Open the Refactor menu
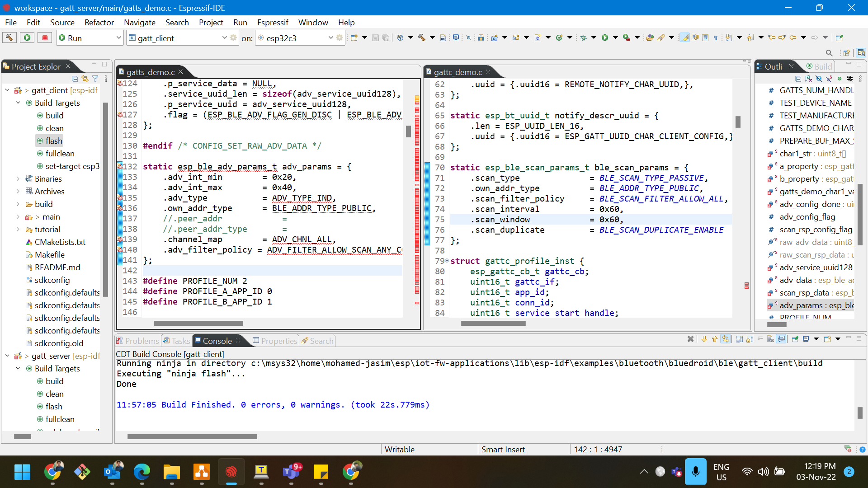Viewport: 868px width, 488px height. tap(99, 23)
